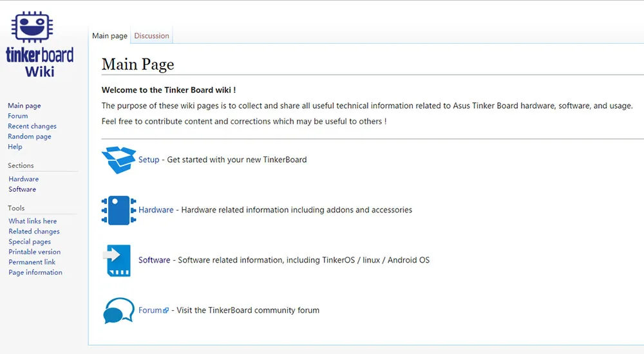Click the Tools heading in sidebar
This screenshot has height=354, width=644.
(x=16, y=208)
